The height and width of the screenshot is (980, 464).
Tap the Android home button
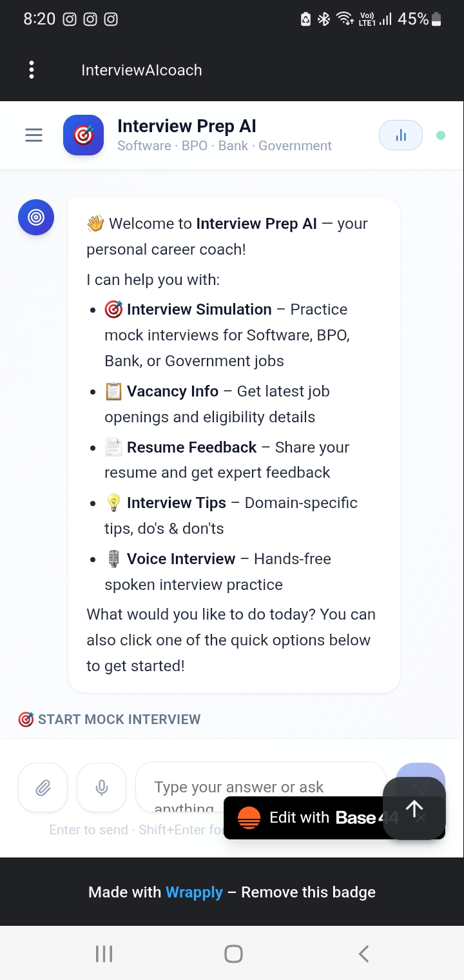click(x=233, y=953)
